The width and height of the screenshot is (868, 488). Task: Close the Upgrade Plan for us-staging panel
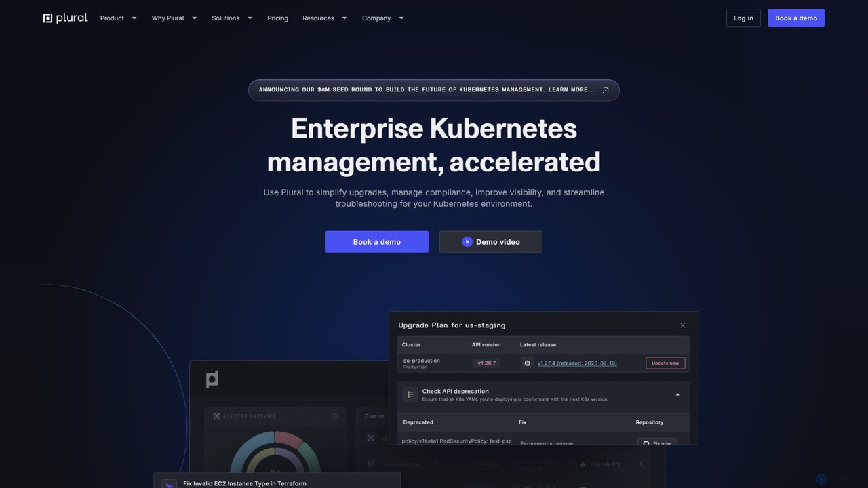pos(683,325)
